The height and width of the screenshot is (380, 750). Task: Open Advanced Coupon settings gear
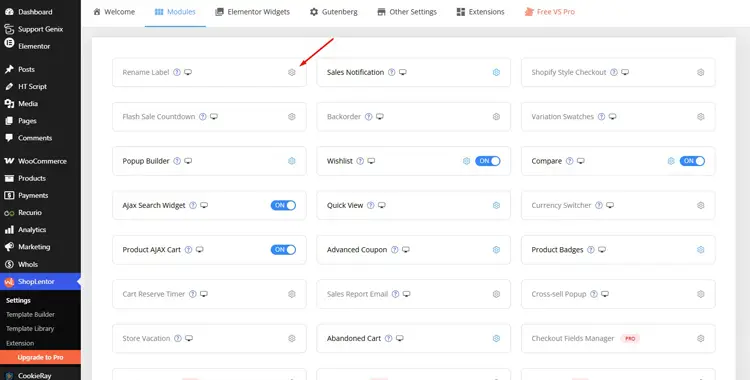tap(496, 250)
